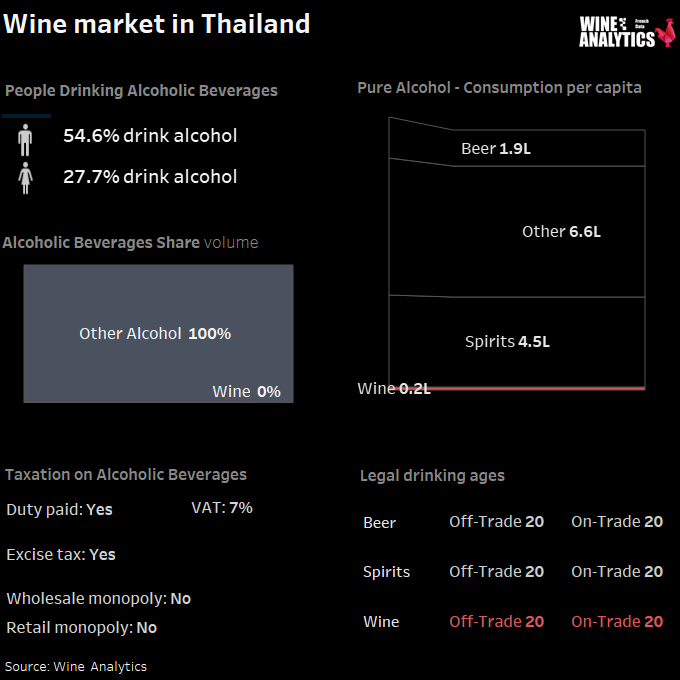Viewport: 680px width, 680px height.
Task: Select the Beer 1.9L segment
Action: (x=517, y=145)
